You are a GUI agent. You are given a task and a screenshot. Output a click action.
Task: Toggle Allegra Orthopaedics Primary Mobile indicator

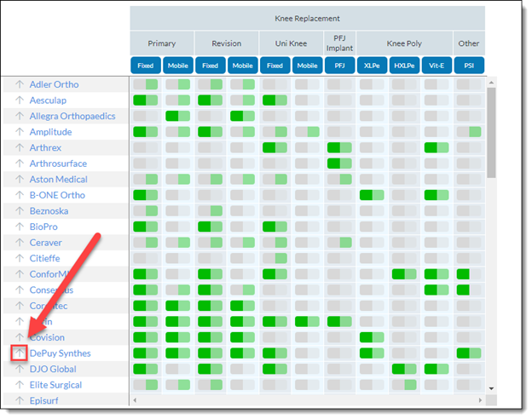coord(178,116)
